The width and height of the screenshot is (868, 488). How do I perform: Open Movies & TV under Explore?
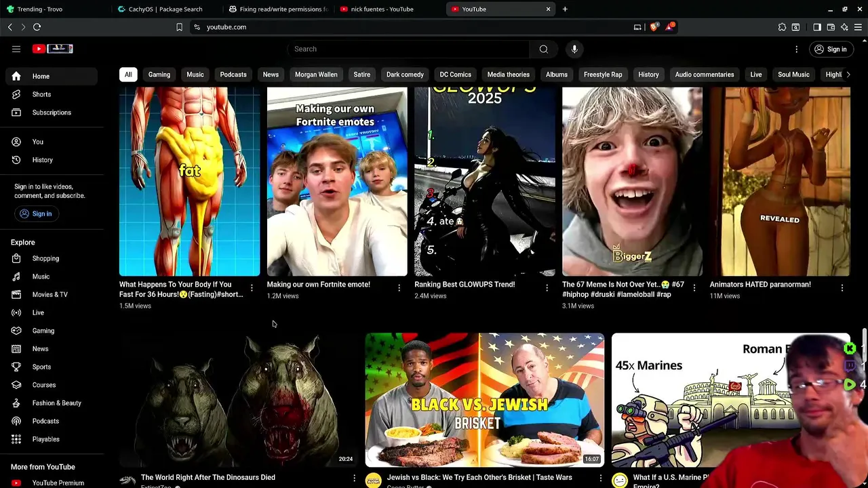(x=52, y=294)
